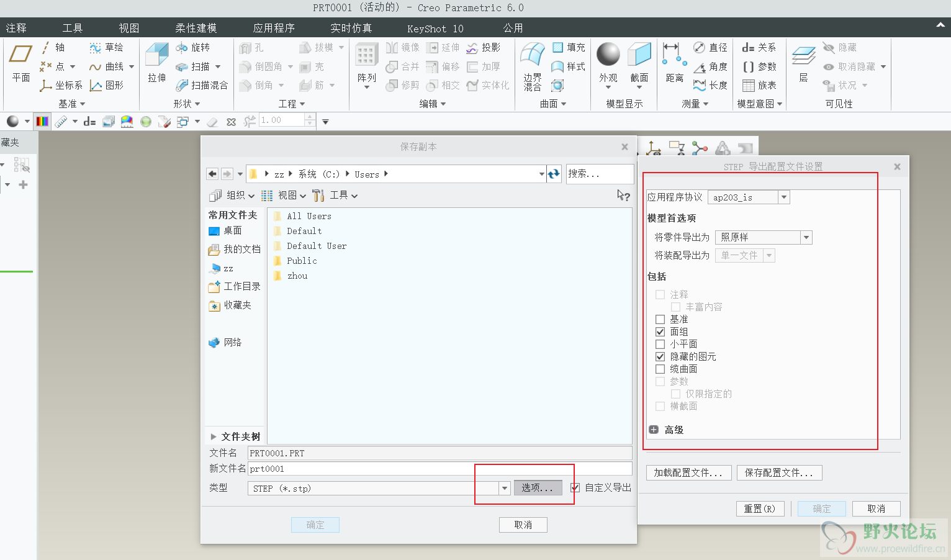Viewport: 951px width, 560px height.
Task: Go back using the dialog's back arrow
Action: (212, 174)
